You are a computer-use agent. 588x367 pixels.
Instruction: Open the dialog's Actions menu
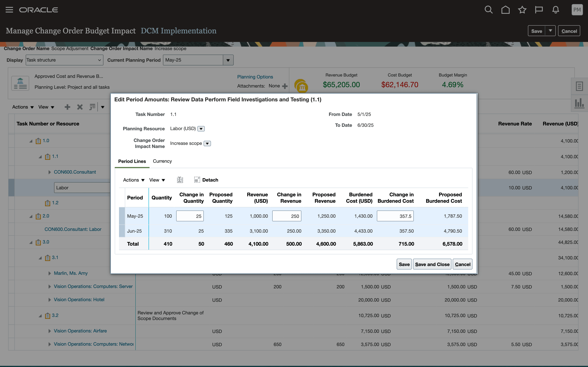(x=134, y=180)
